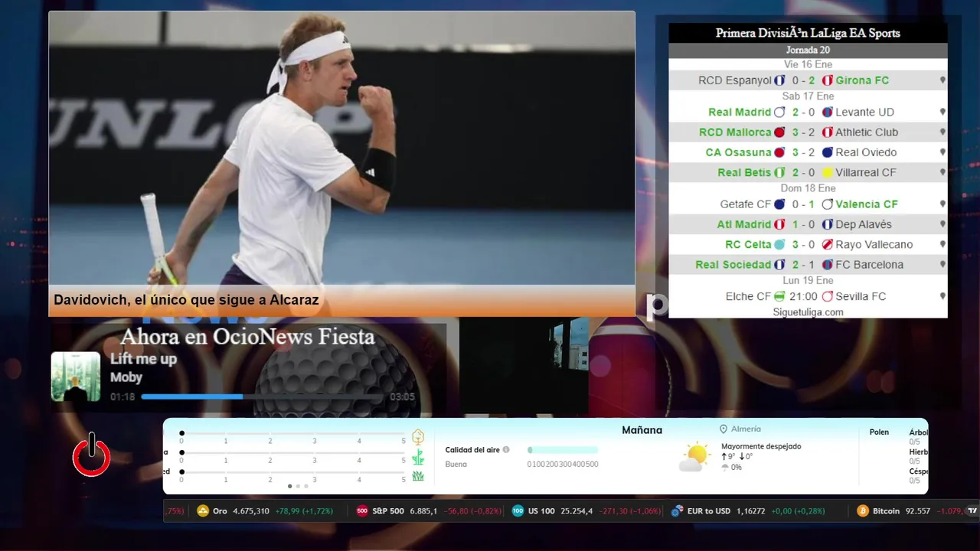980x551 pixels.
Task: Click the Almería location pin icon
Action: point(724,429)
